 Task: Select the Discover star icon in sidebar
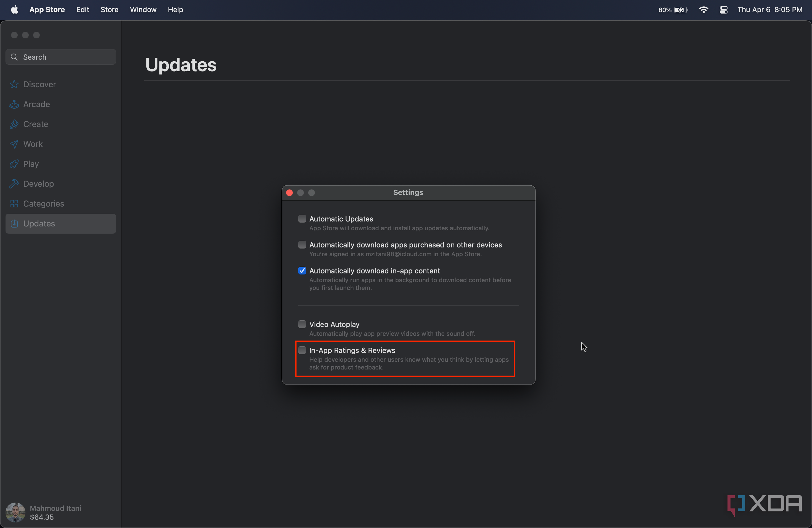pyautogui.click(x=14, y=84)
